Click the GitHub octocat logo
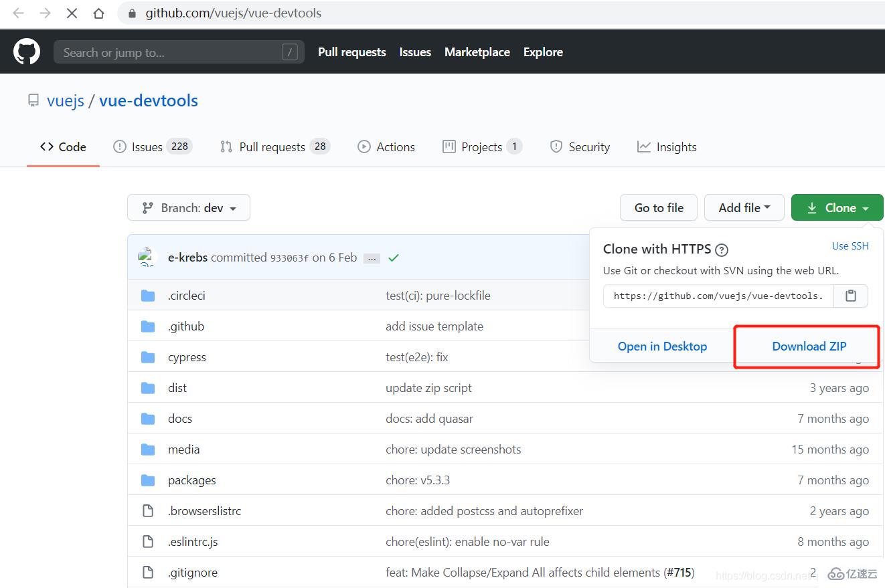 (x=27, y=52)
